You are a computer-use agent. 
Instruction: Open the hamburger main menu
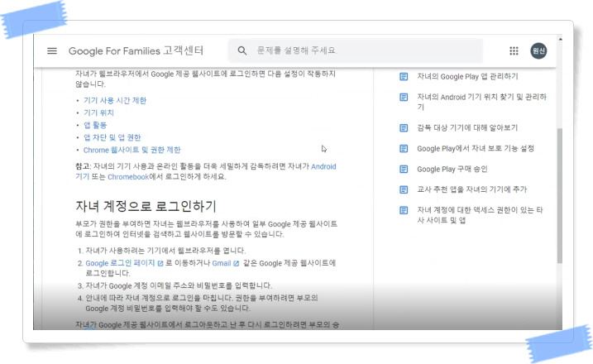pos(52,50)
